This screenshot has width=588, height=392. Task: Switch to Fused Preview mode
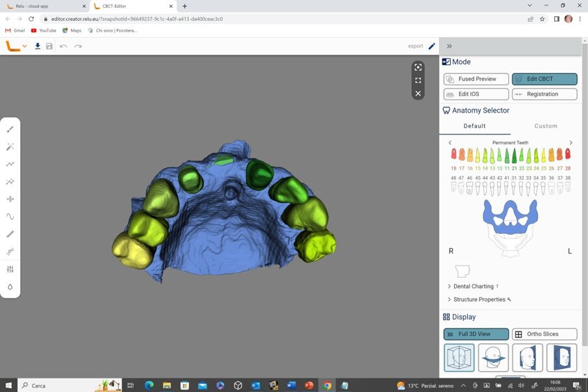(x=476, y=79)
